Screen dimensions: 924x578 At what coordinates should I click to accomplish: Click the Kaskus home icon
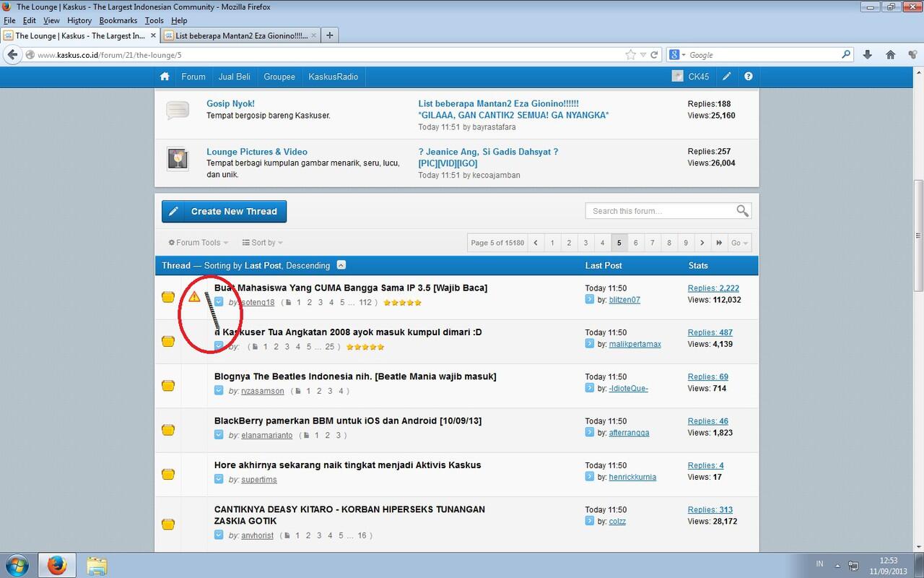click(x=165, y=77)
